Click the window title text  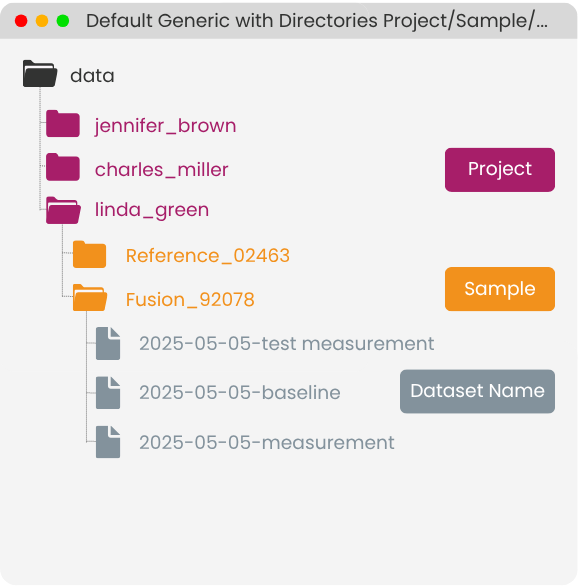click(317, 21)
